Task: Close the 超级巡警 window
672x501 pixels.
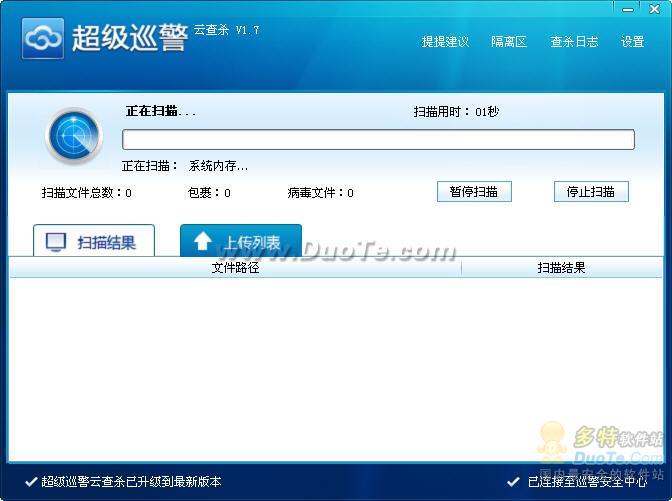Action: click(x=654, y=9)
